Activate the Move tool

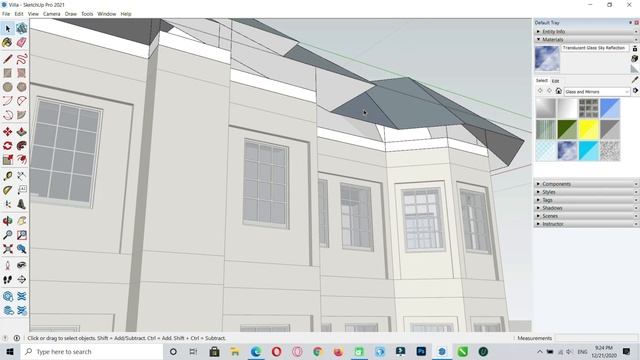tap(8, 131)
